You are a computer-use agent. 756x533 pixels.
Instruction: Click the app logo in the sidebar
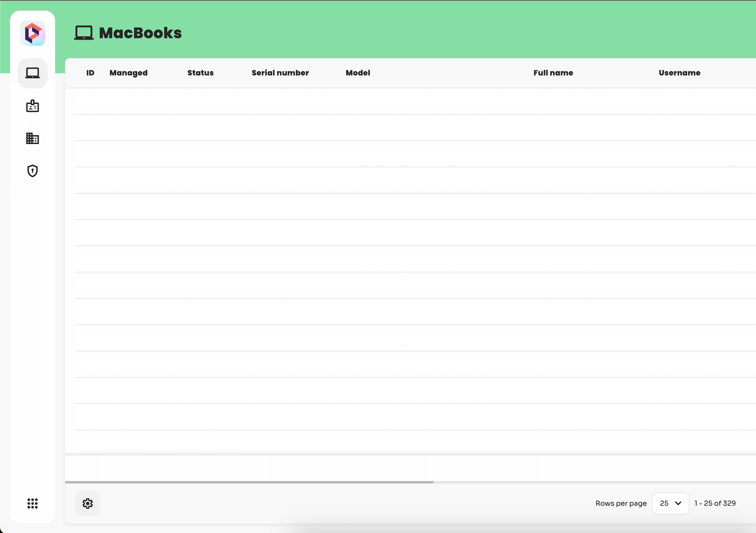click(x=32, y=33)
